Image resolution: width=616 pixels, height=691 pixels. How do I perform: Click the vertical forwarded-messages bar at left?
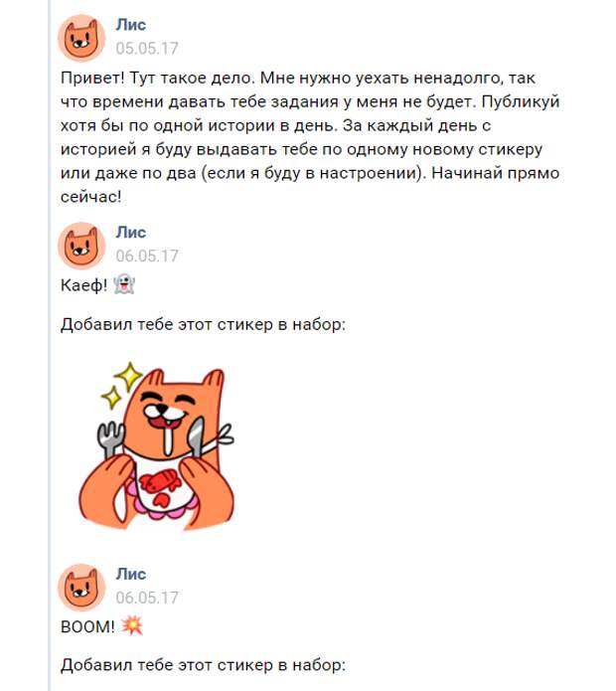[x=50, y=346]
